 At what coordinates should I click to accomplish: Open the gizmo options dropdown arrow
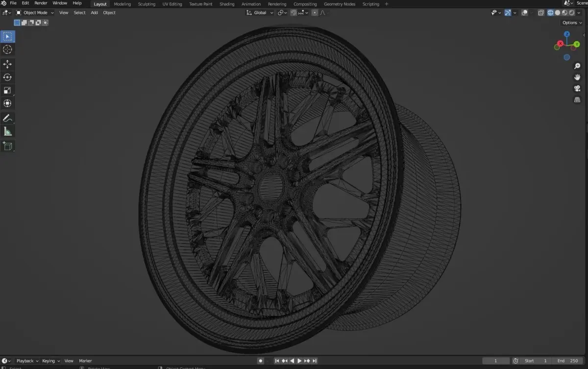[515, 13]
